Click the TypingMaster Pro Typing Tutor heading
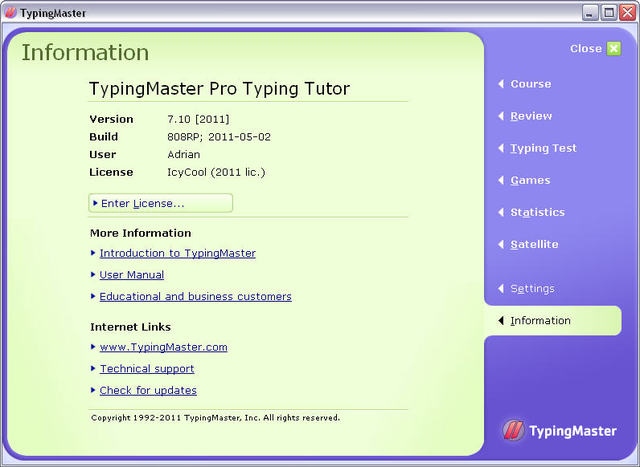The image size is (640, 467). pyautogui.click(x=220, y=89)
